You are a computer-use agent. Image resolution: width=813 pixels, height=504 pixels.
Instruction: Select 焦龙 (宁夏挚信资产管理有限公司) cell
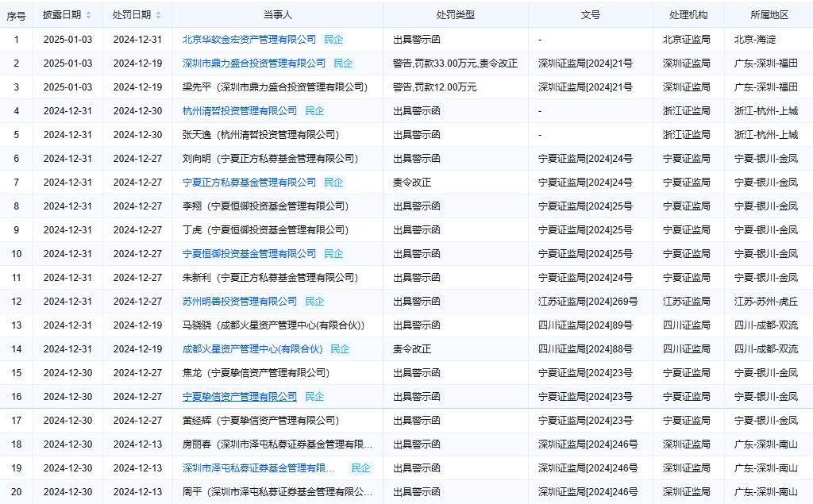(278, 373)
